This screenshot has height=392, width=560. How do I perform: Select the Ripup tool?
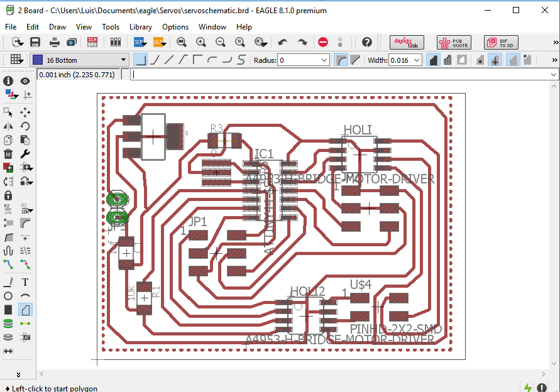coord(25,264)
